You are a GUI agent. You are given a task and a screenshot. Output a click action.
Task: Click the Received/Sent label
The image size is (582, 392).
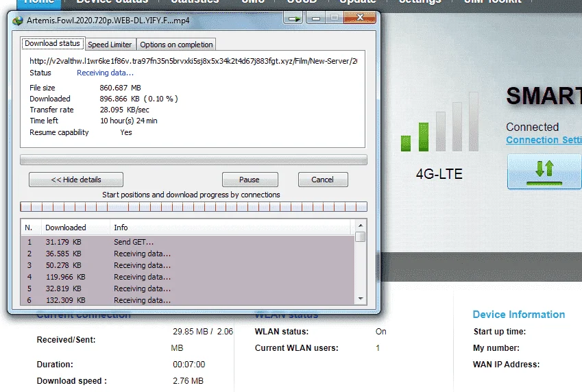coord(66,340)
